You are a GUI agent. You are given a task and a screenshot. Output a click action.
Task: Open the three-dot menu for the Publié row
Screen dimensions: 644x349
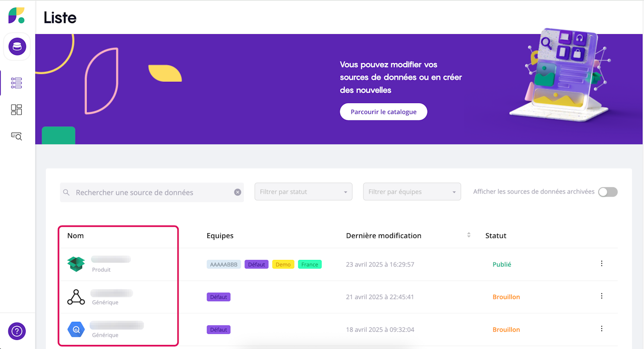click(602, 264)
